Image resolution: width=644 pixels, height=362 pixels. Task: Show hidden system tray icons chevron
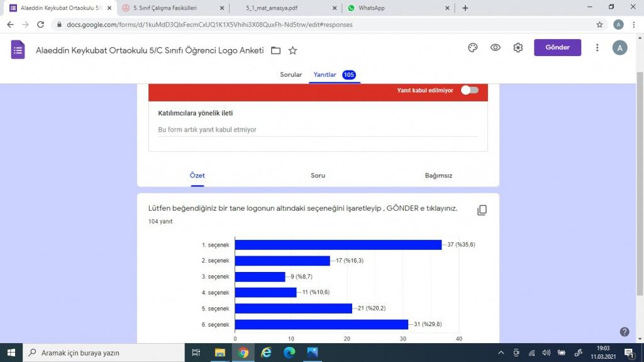tap(501, 353)
